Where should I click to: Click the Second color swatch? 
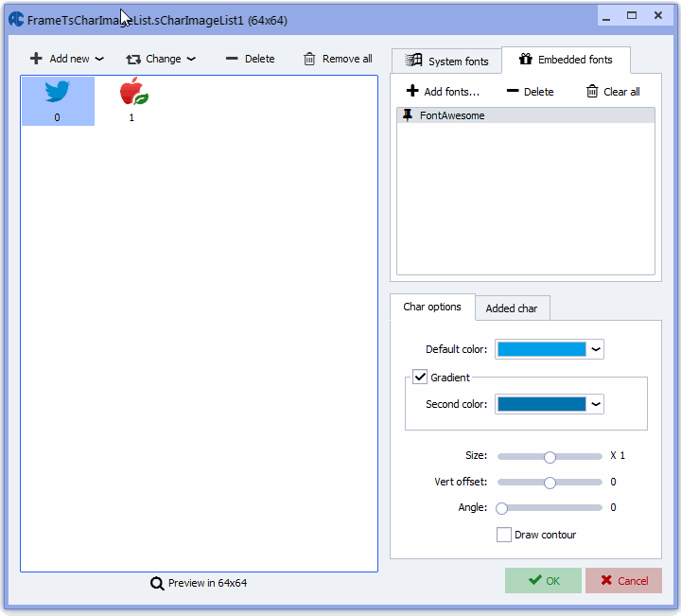(542, 404)
